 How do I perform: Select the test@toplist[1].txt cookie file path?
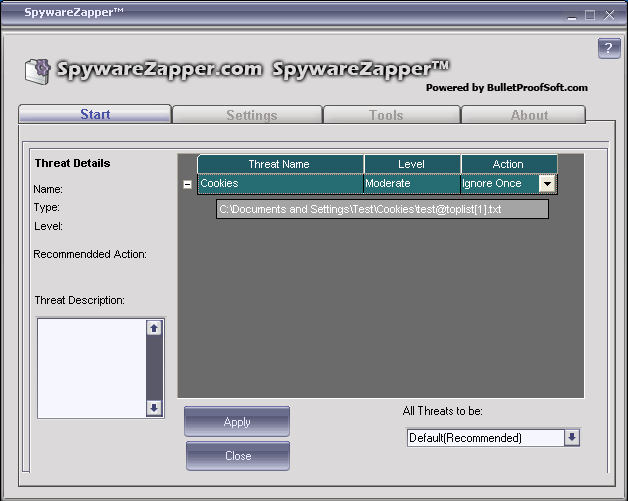click(x=382, y=209)
